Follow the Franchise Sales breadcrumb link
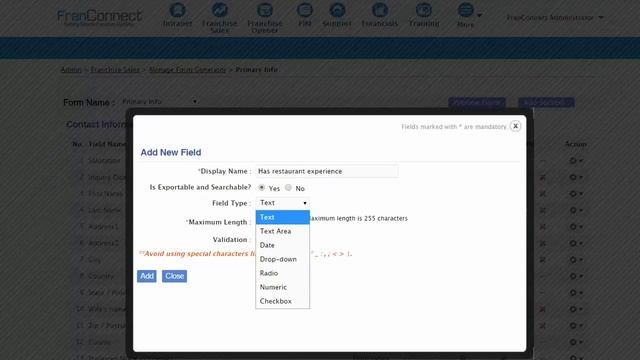The image size is (640, 360). [x=115, y=69]
